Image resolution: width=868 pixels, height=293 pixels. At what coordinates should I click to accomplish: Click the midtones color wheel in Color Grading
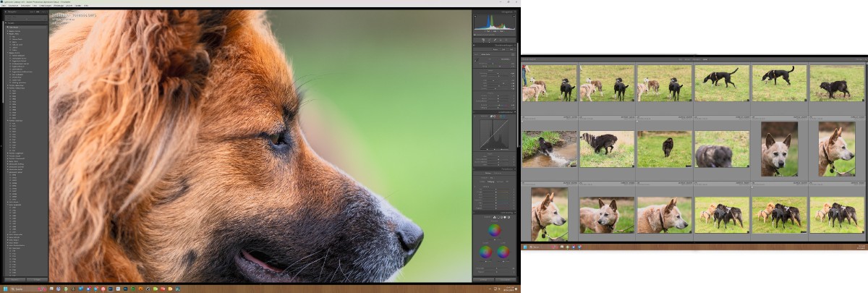(495, 230)
